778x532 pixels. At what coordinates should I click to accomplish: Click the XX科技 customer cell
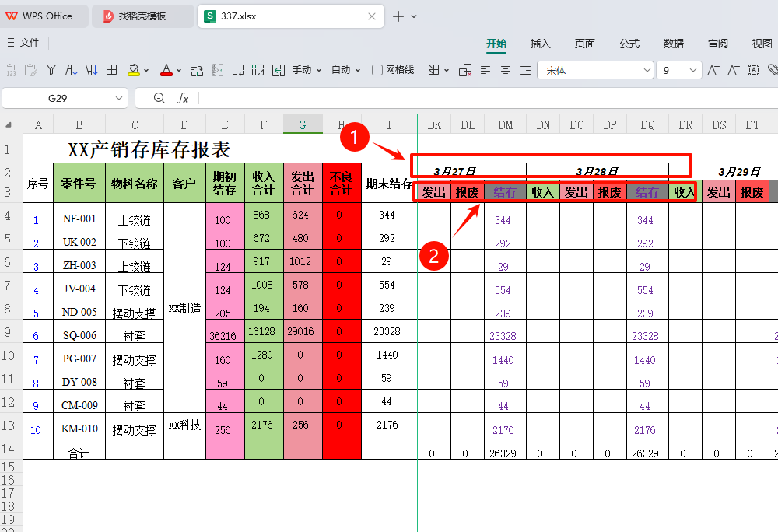184,425
